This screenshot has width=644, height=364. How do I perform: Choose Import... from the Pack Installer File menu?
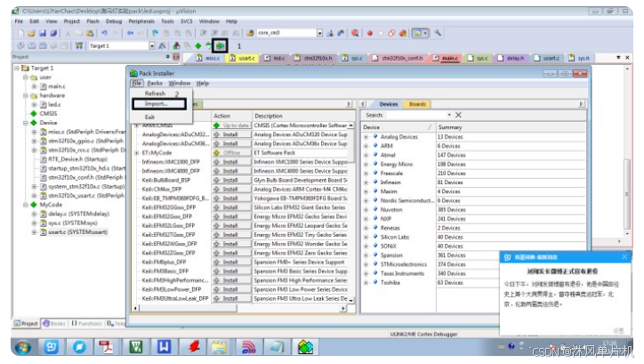[159, 104]
